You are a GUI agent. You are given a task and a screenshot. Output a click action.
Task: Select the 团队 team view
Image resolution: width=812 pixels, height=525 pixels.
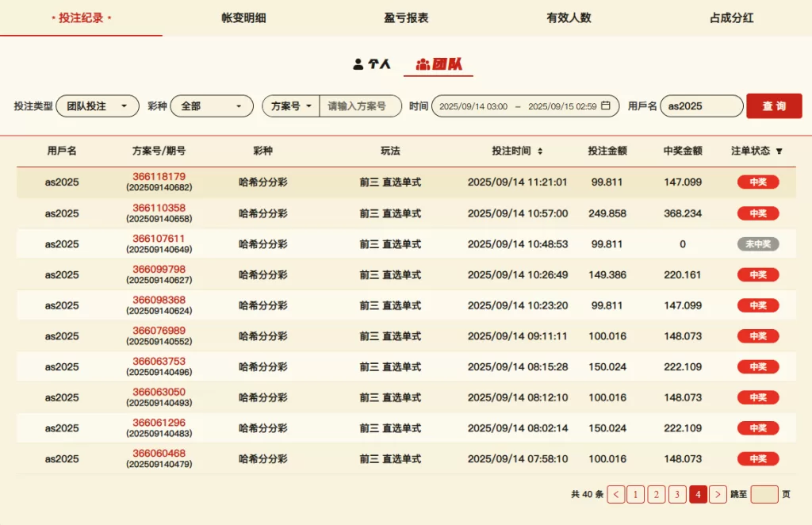pos(439,64)
